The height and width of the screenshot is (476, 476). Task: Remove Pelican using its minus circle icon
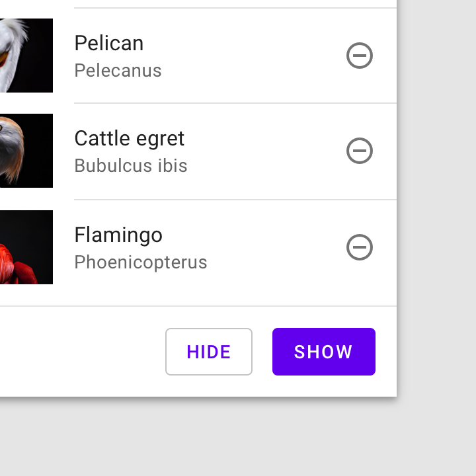coord(360,56)
